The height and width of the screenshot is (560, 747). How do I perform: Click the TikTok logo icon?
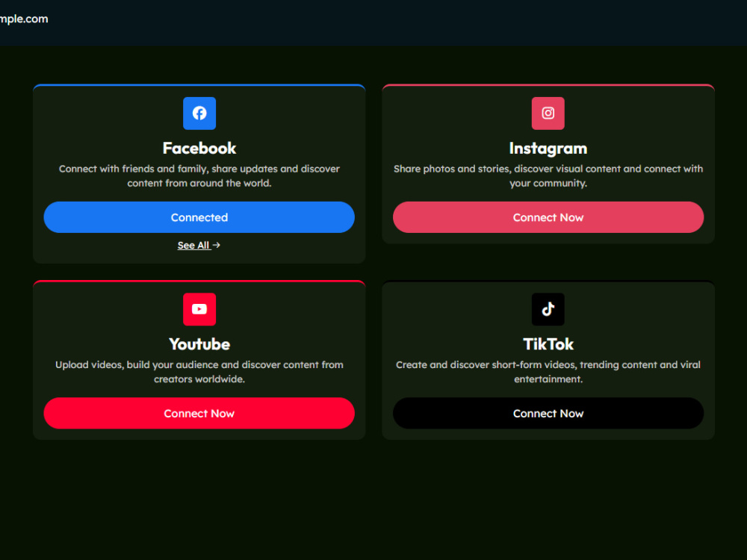(548, 309)
